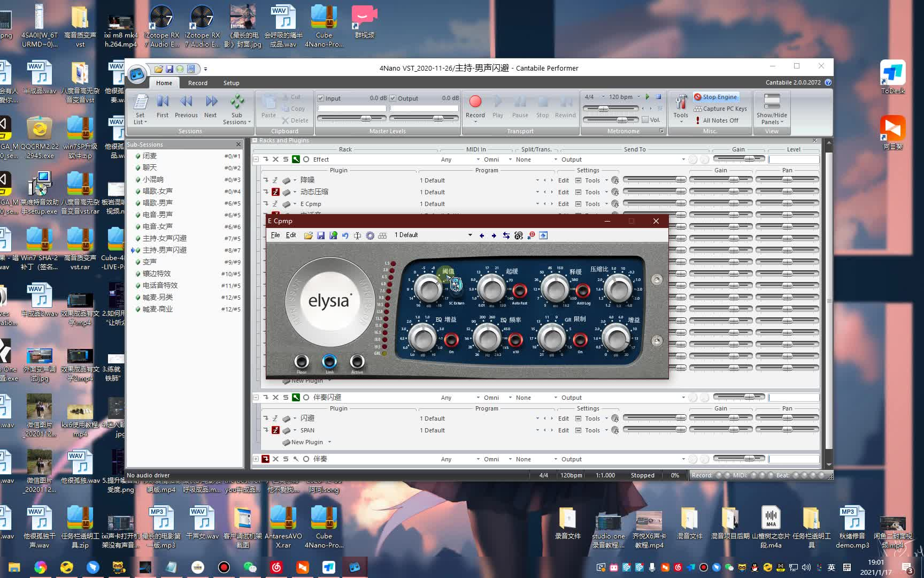Click next preset arrow in E Cpmp
This screenshot has width=924, height=578.
(494, 235)
